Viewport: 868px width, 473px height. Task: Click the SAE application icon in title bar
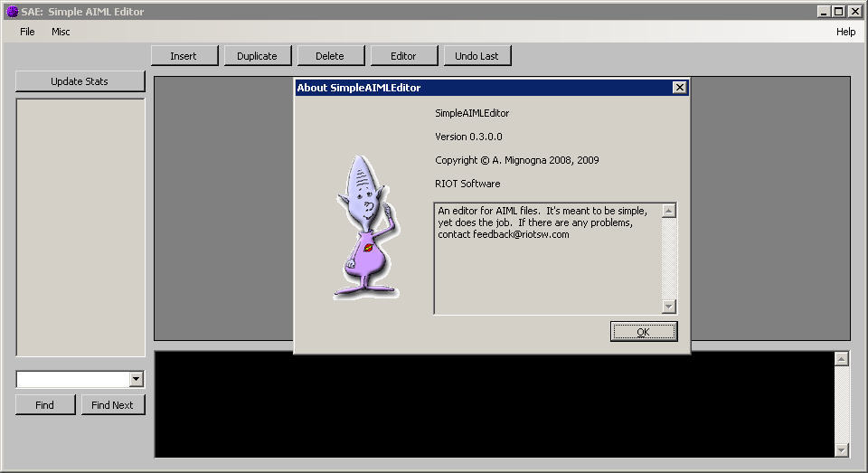click(12, 12)
